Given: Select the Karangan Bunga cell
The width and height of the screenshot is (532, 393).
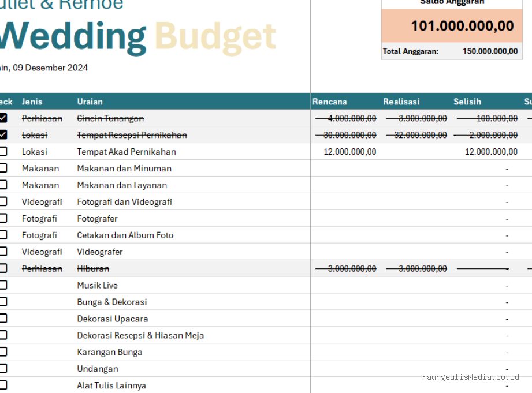Looking at the screenshot, I should 109,352.
